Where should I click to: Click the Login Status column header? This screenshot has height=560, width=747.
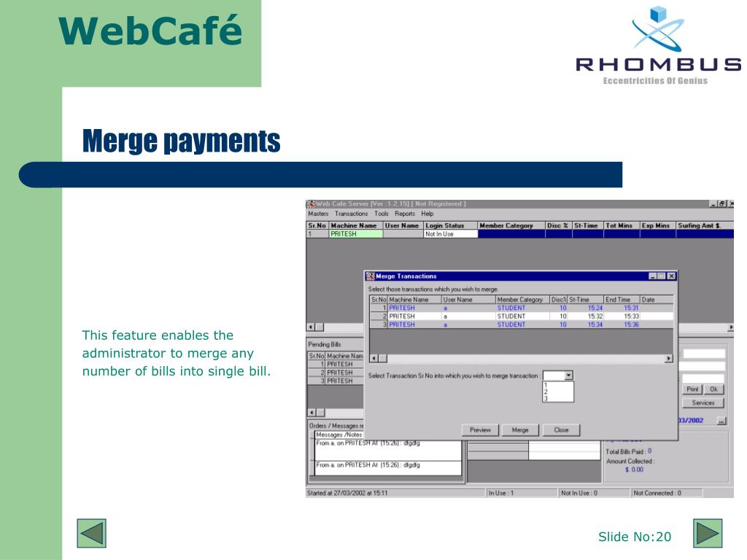[x=450, y=226]
